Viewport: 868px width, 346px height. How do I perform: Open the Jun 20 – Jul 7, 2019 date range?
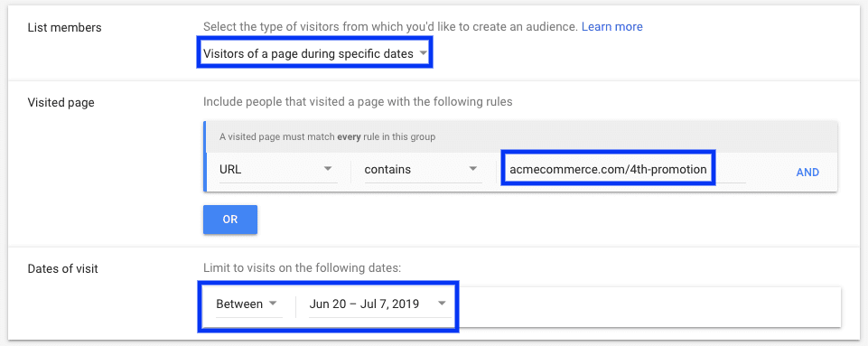378,304
